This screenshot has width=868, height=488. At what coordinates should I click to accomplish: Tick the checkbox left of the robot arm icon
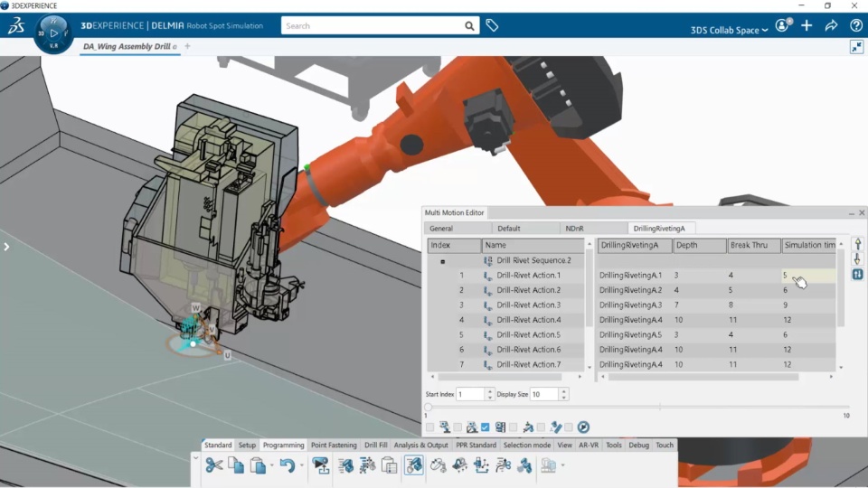pos(514,427)
